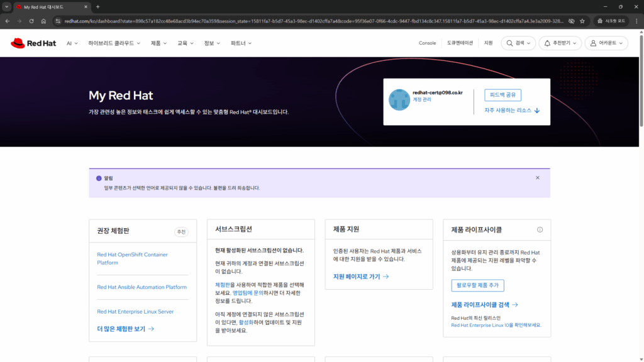The height and width of the screenshot is (362, 644).
Task: Click the 팔로우할 제품 추가 button
Action: [477, 285]
